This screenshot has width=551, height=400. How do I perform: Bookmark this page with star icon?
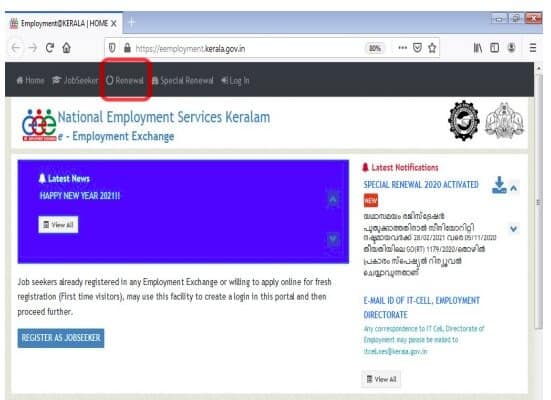(x=432, y=48)
